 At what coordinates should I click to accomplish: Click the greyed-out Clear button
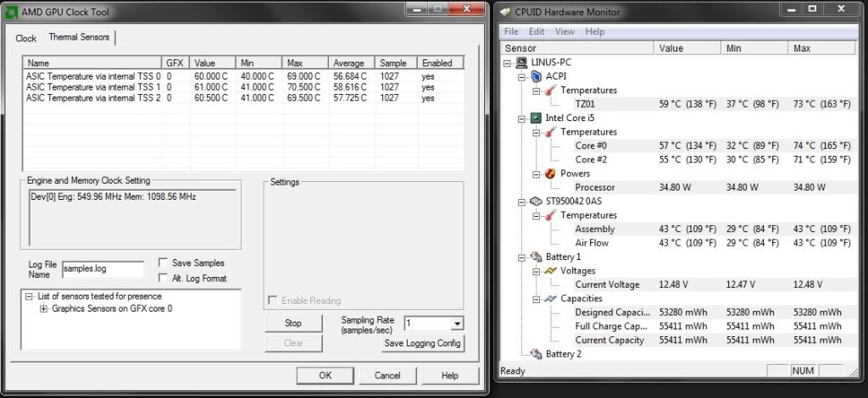tap(292, 343)
